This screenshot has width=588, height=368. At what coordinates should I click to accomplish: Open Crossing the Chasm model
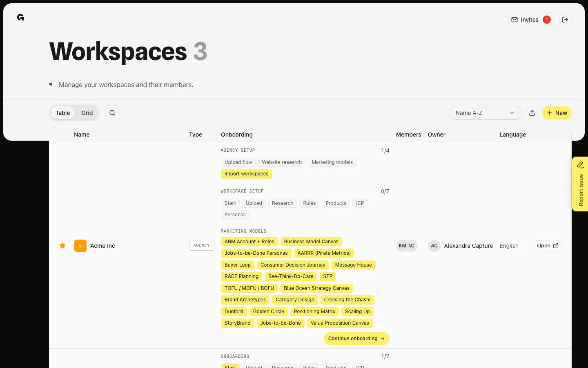pos(347,300)
